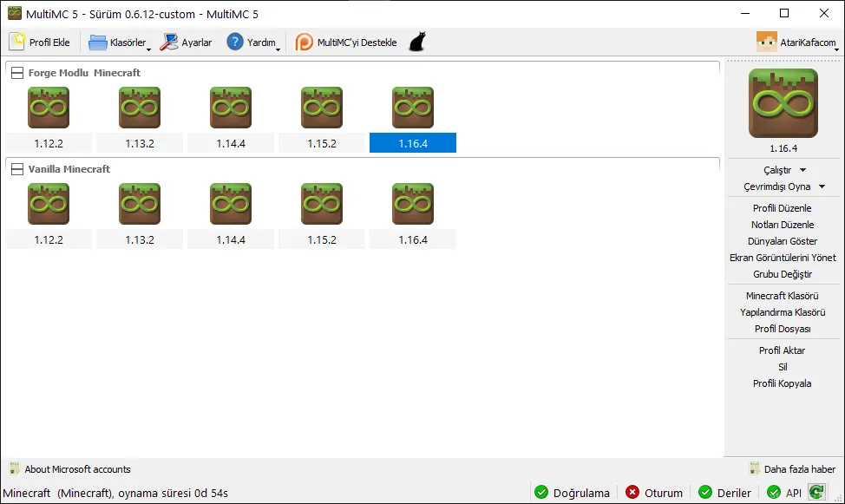The image size is (845, 504).
Task: Click the status refresh icon
Action: (x=816, y=492)
